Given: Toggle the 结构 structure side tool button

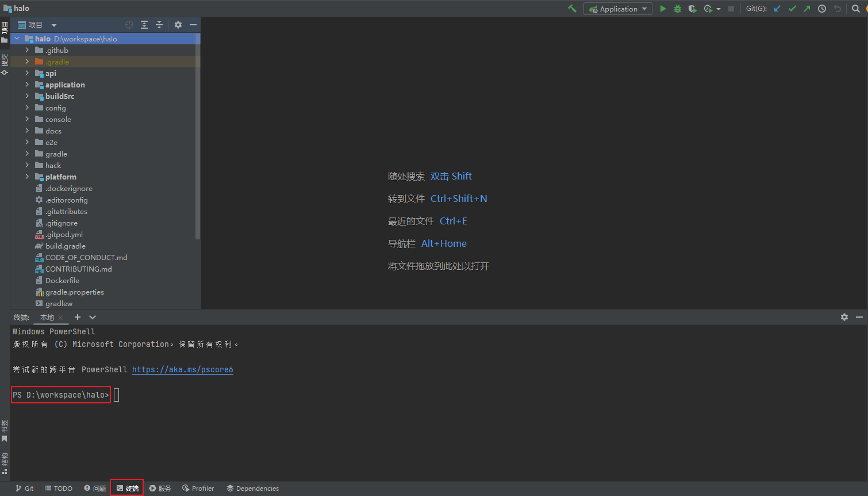Looking at the screenshot, I should (5, 464).
